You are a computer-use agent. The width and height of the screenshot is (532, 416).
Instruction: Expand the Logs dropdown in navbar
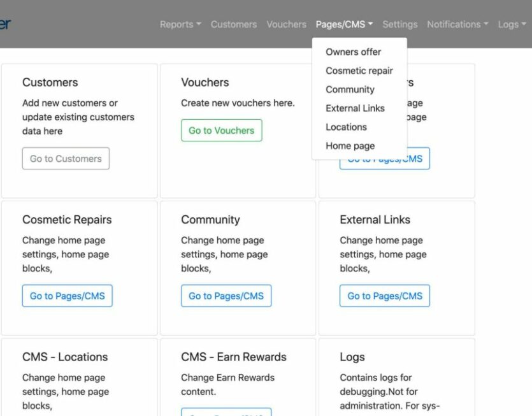(512, 24)
